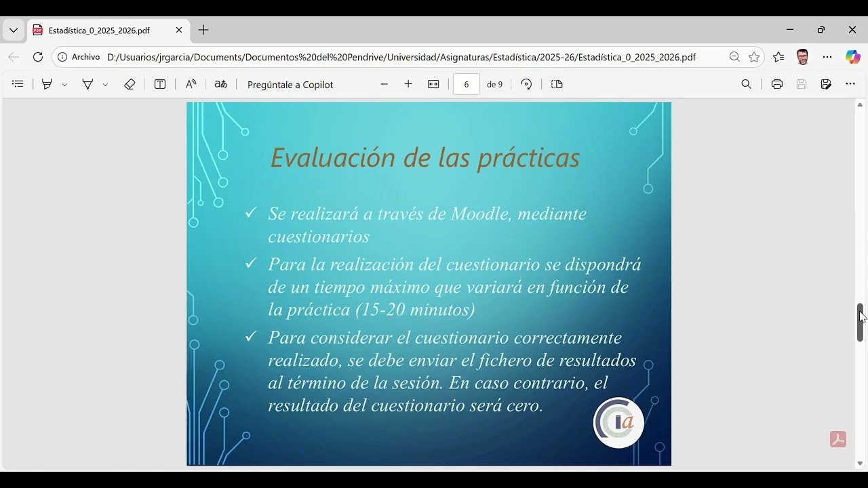Screen dimensions: 868x488
Task: Go back to the previous page
Action: click(14, 57)
